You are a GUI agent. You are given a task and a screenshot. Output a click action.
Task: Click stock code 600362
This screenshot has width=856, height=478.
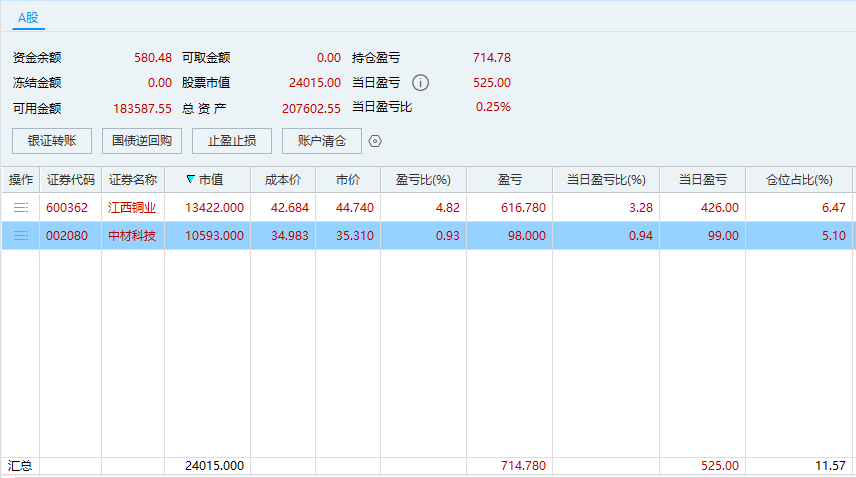pos(70,208)
